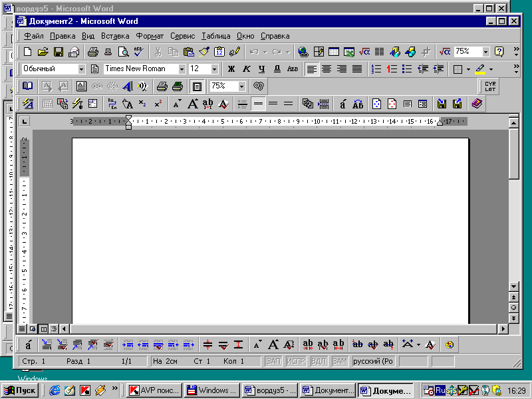Paste from the clipboard icon
This screenshot has width=532, height=399.
pos(188,52)
